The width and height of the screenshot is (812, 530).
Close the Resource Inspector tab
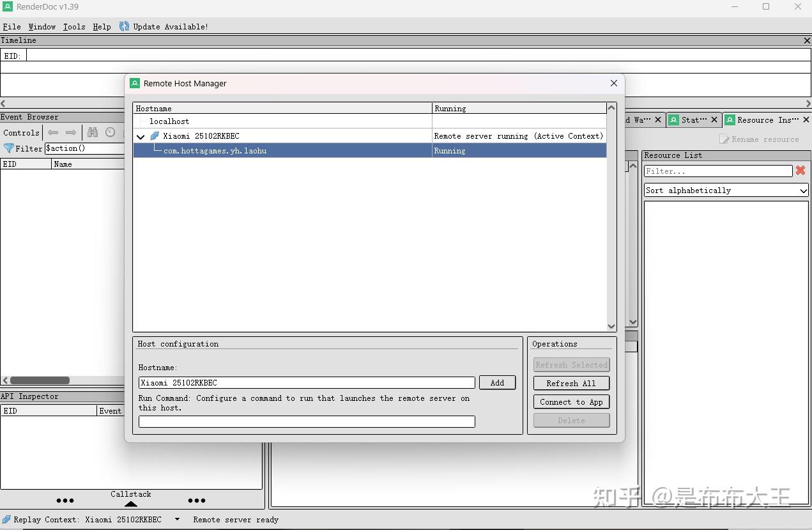tap(806, 120)
